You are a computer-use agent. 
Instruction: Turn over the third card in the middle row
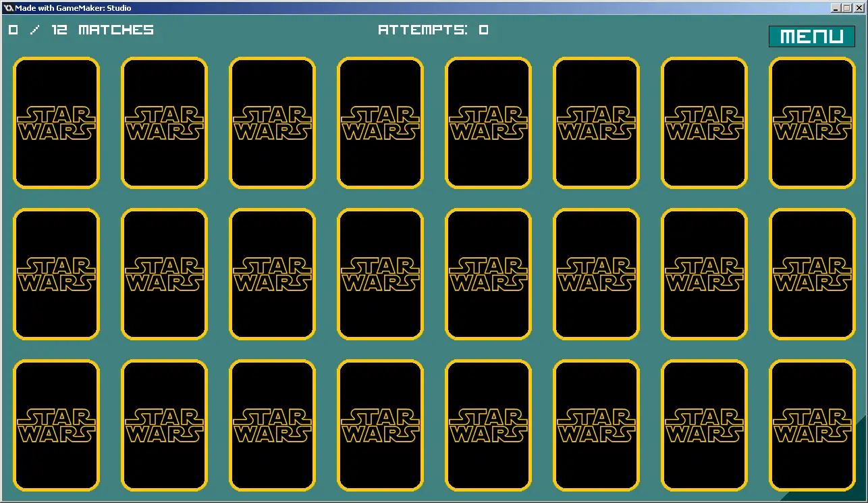pyautogui.click(x=273, y=274)
